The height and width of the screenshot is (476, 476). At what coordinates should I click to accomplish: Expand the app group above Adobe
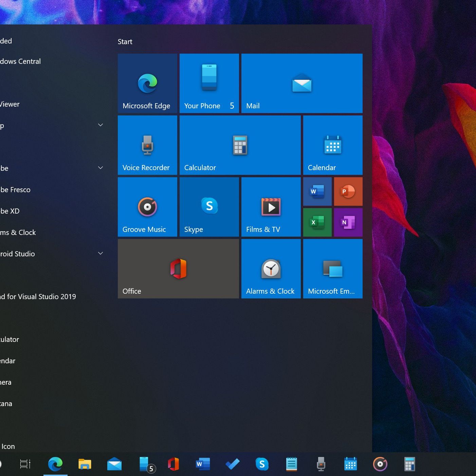pyautogui.click(x=100, y=125)
